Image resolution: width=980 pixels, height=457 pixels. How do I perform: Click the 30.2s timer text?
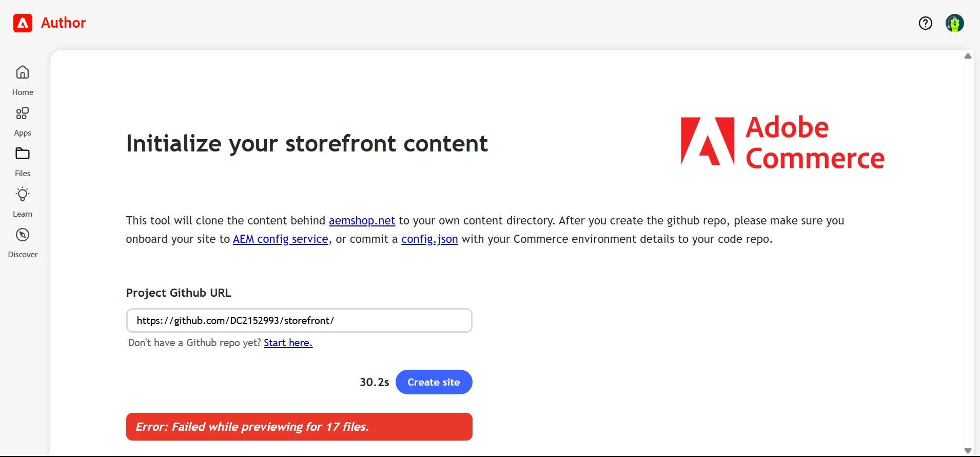tap(375, 383)
